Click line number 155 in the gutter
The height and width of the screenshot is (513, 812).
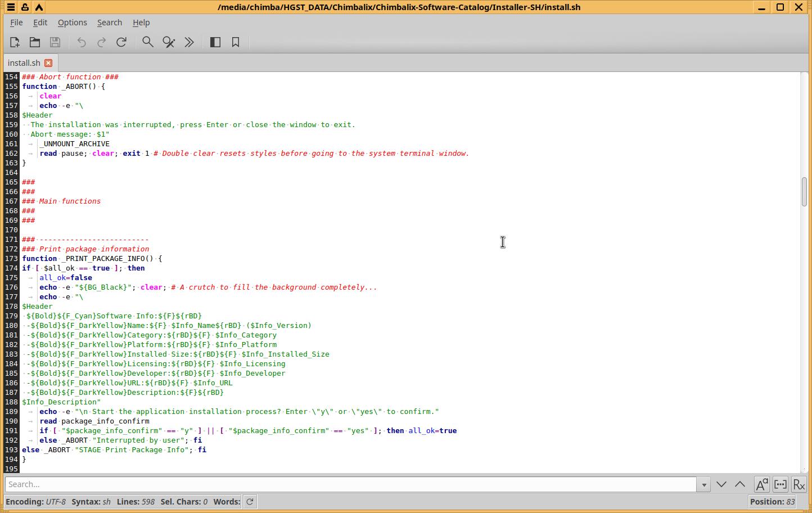click(11, 87)
